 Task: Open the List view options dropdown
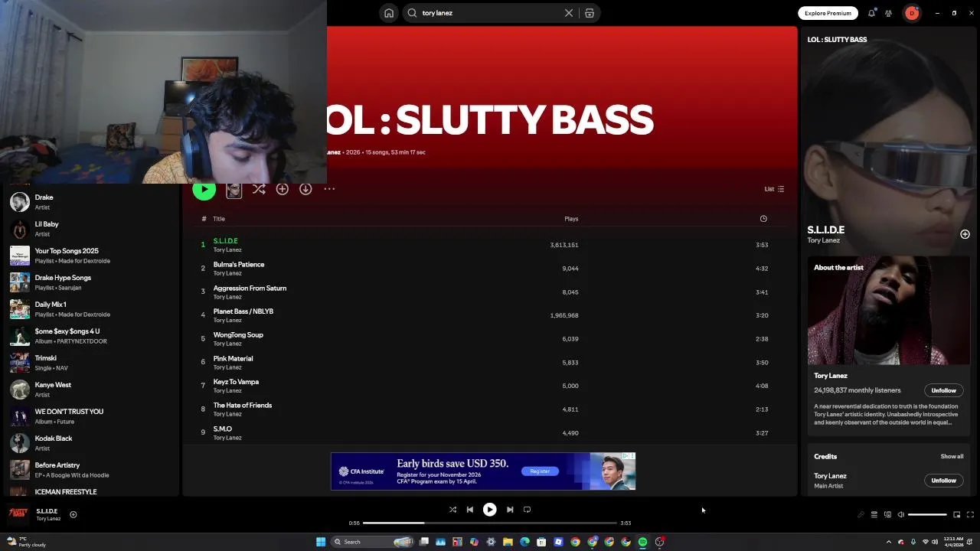tap(774, 189)
